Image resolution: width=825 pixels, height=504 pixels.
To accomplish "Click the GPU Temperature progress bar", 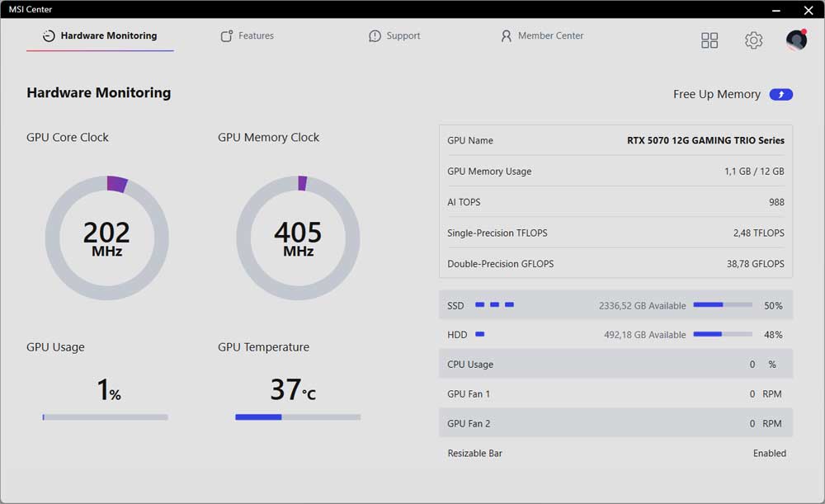I will click(x=298, y=417).
